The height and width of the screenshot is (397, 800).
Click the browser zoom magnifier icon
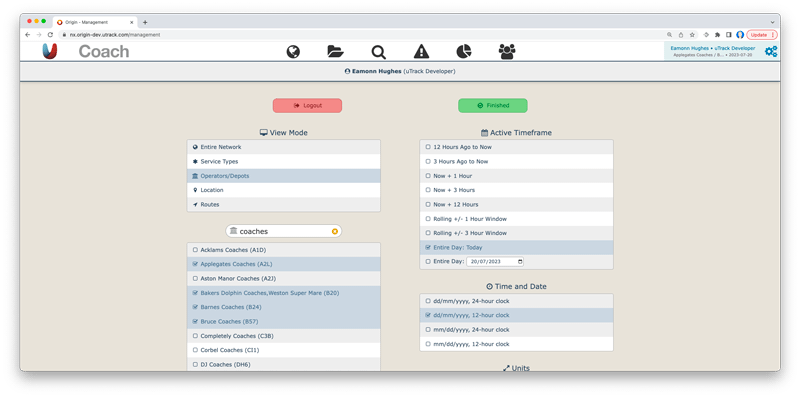click(669, 35)
